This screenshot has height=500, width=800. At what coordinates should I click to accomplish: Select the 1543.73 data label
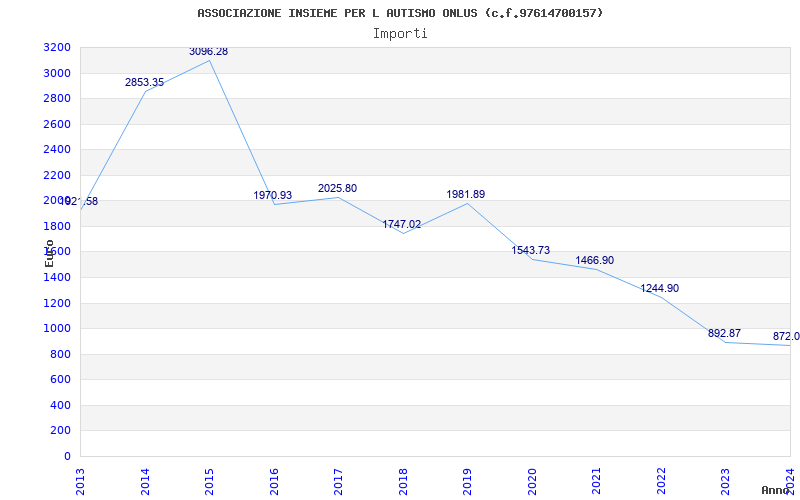coord(531,251)
